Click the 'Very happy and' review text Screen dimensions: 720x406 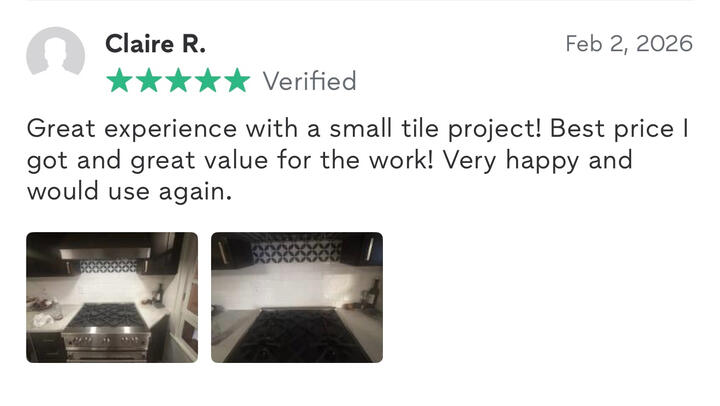538,161
